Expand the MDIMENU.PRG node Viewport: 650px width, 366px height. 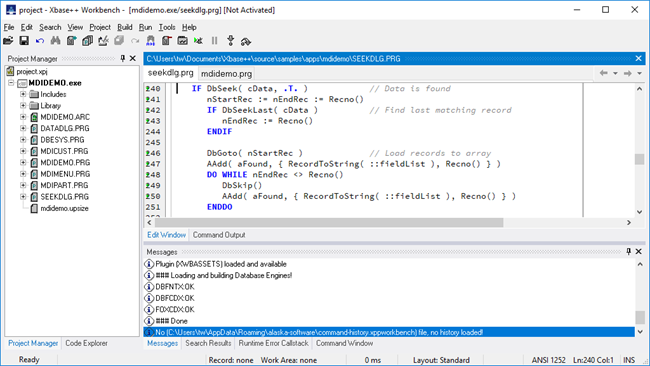click(23, 174)
